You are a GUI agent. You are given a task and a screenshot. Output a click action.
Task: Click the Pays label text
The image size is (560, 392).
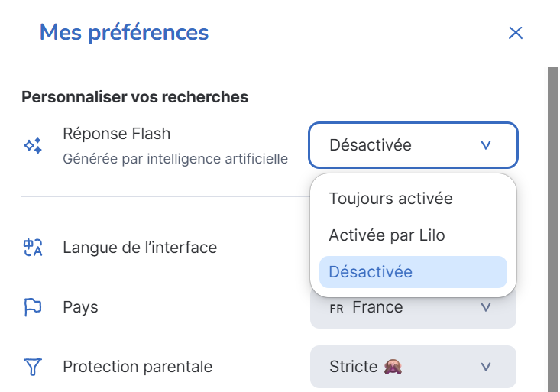click(x=80, y=307)
